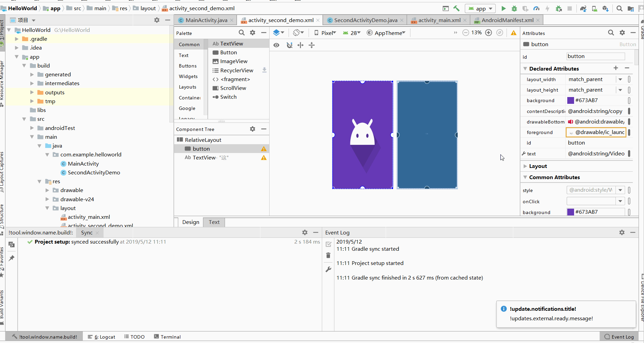Attach debugger to Android process icon
Screen dimensions: 644x343
click(559, 8)
